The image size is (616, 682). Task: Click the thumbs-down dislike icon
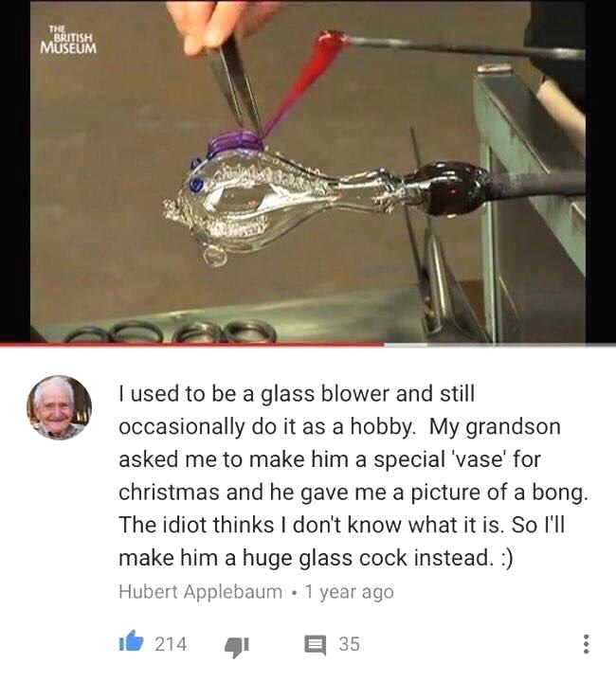click(237, 647)
